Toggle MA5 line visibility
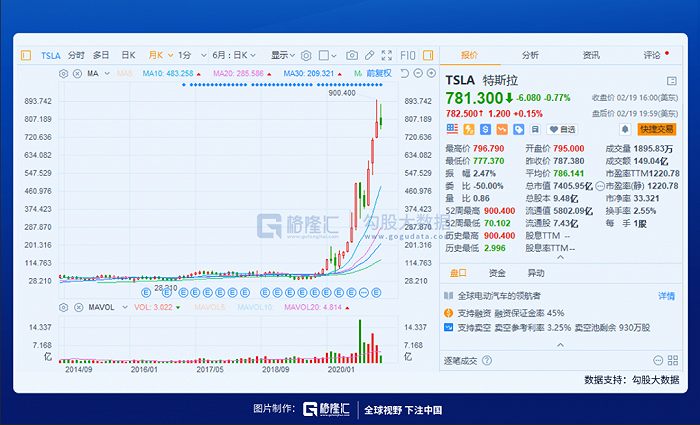Screen dimensions: 700x425 (125, 74)
